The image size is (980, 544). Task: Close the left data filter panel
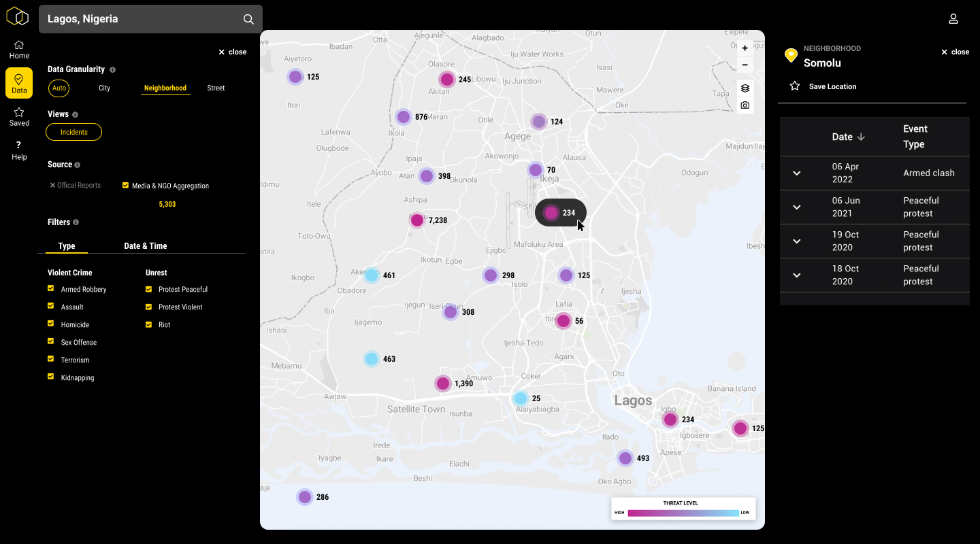click(x=232, y=52)
